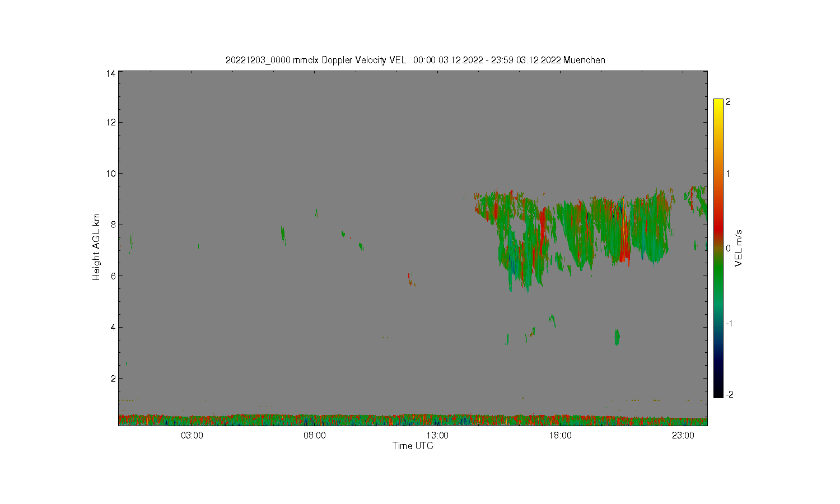Click the 03:00 time tick label
Screen dimensions: 840x504
192,436
